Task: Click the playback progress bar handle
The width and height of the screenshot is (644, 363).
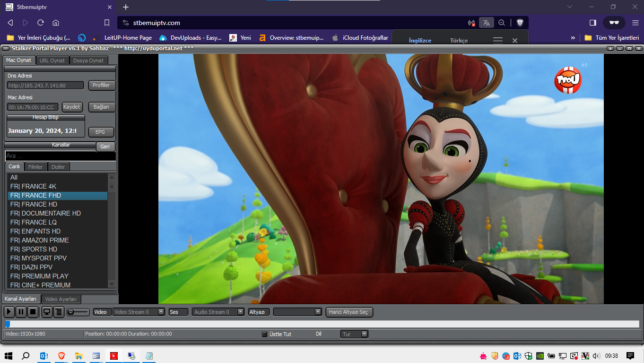Action: [8, 324]
